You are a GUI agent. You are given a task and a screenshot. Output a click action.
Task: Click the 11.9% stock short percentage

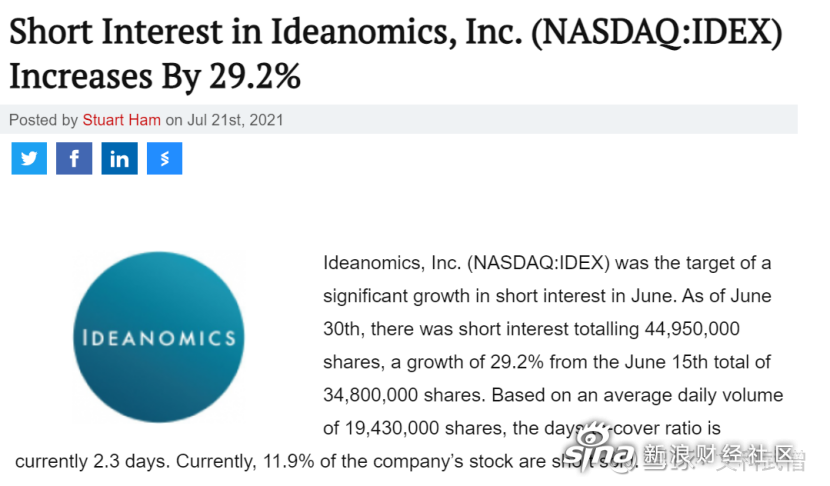pos(288,461)
